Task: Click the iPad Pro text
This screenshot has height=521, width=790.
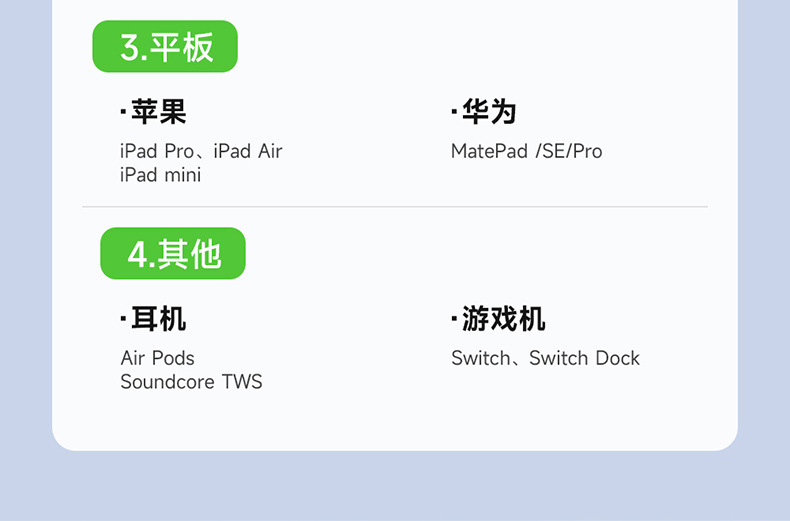Action: pos(156,151)
